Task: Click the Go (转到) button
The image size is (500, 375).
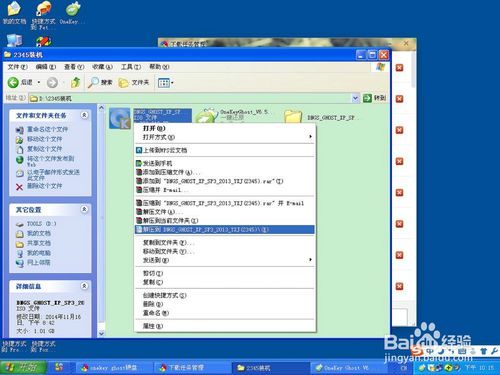Action: tap(374, 98)
